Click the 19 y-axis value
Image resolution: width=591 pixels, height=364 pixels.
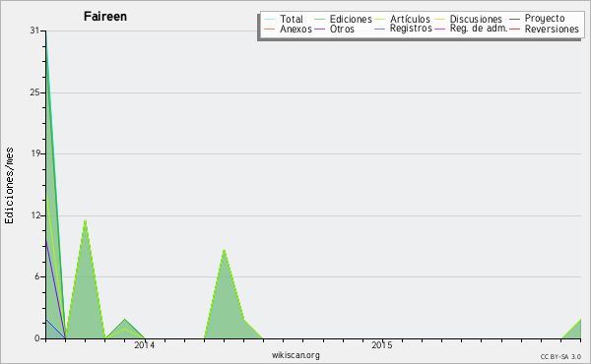(x=34, y=153)
